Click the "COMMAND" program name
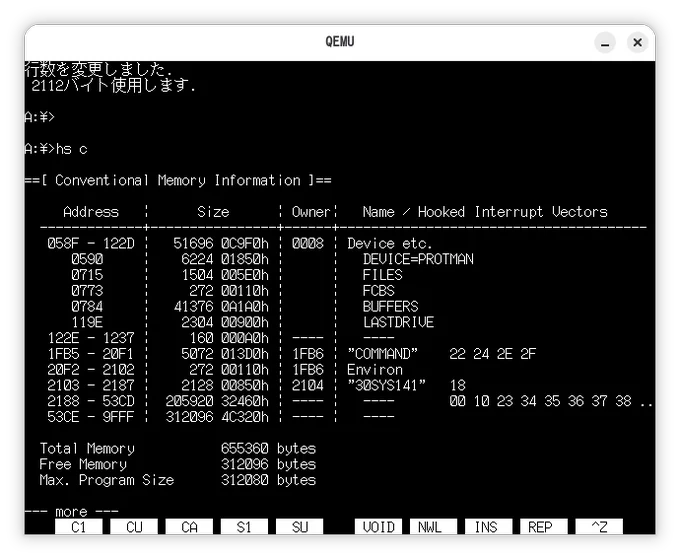 pos(382,353)
